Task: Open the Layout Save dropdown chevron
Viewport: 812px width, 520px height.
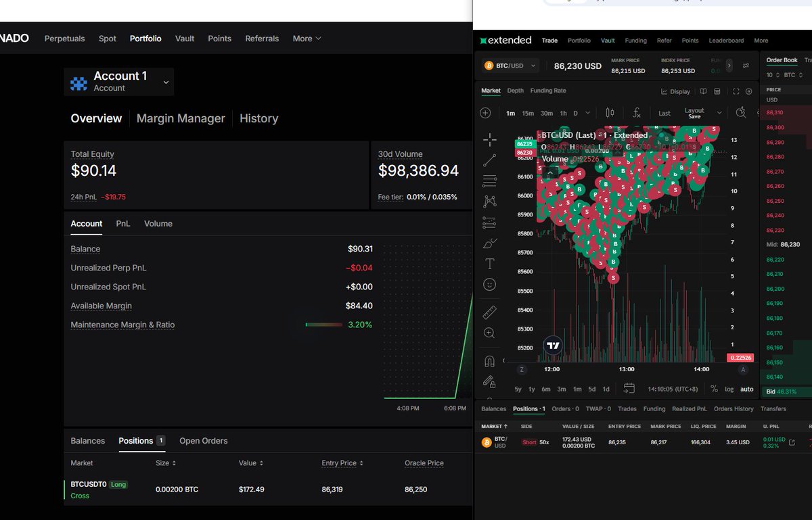Action: [719, 113]
